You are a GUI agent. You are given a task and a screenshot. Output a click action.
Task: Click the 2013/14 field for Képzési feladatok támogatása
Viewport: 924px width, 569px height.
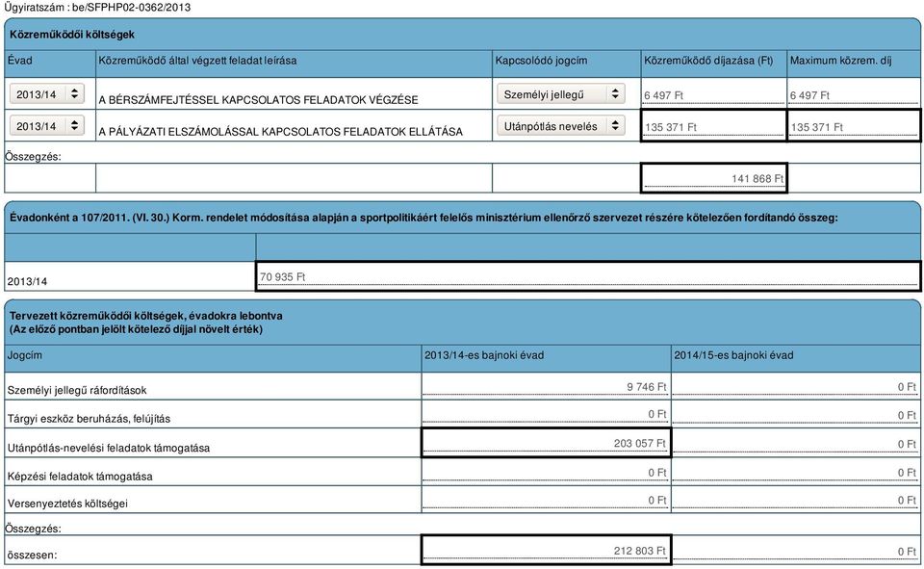[545, 473]
